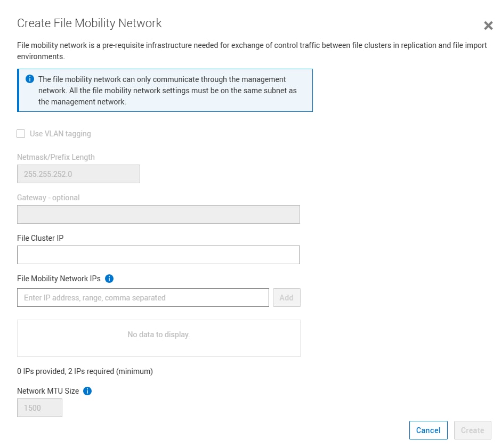Click '0 IPs provided, 2 IPs required (minimum)' text
Screen dimensions: 501x448
pos(85,371)
